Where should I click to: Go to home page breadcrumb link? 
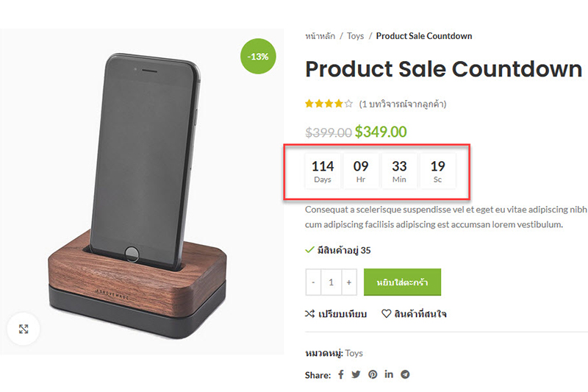click(x=320, y=36)
